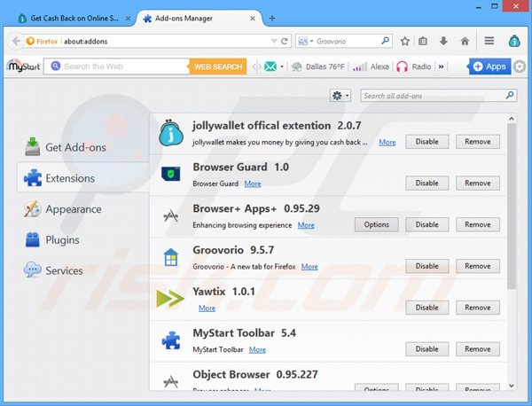Click the add-ons search magnifier icon
The height and width of the screenshot is (406, 532).
510,96
